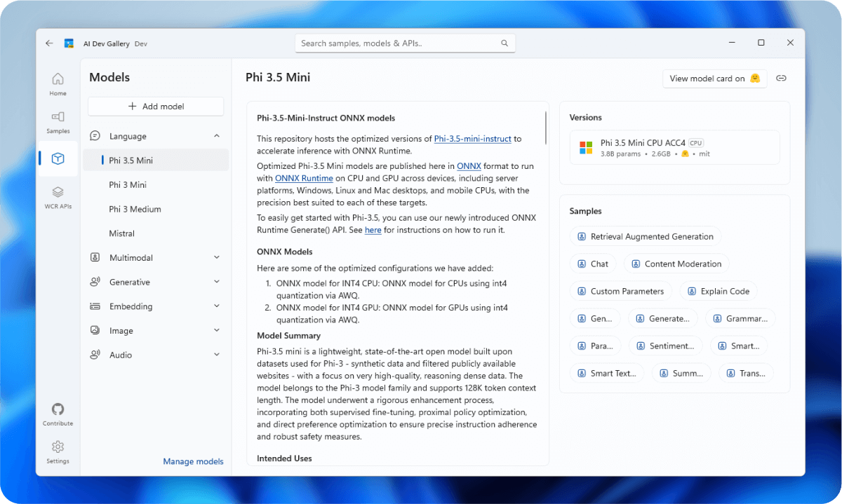Open WCR APIs from the sidebar
This screenshot has height=504, width=842.
point(58,196)
